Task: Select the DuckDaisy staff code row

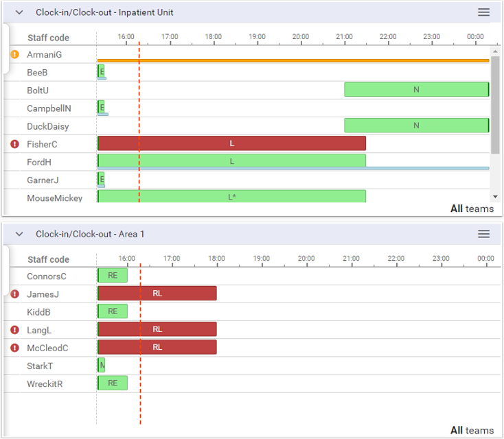Action: (x=47, y=126)
